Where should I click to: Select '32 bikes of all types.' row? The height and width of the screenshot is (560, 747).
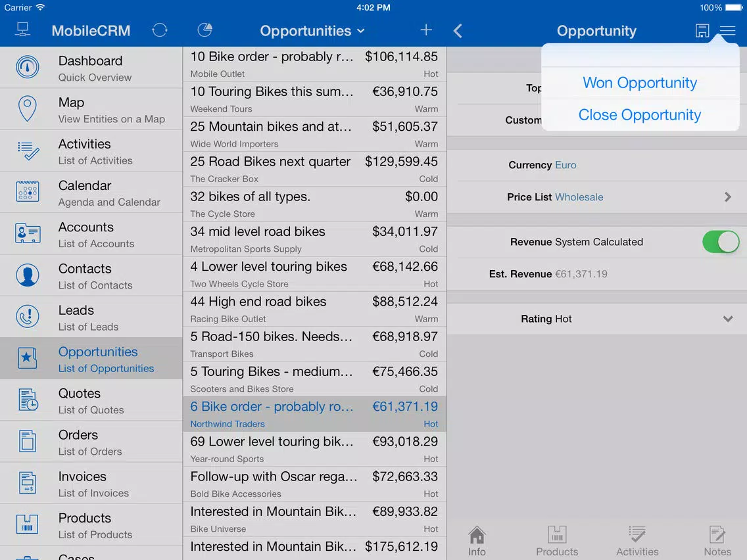tap(314, 204)
